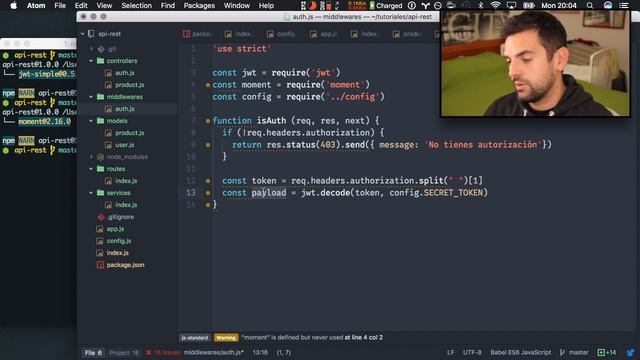Click lint warning dot on line 13

208,193
